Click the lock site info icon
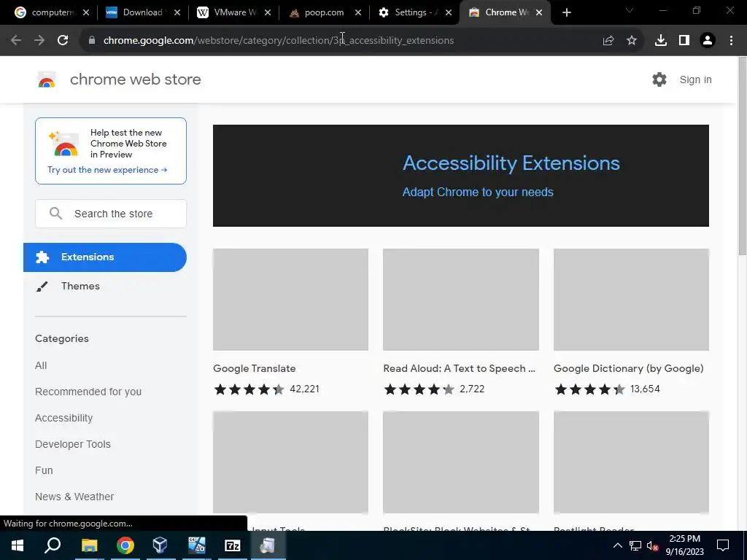The width and height of the screenshot is (747, 560). (x=92, y=41)
